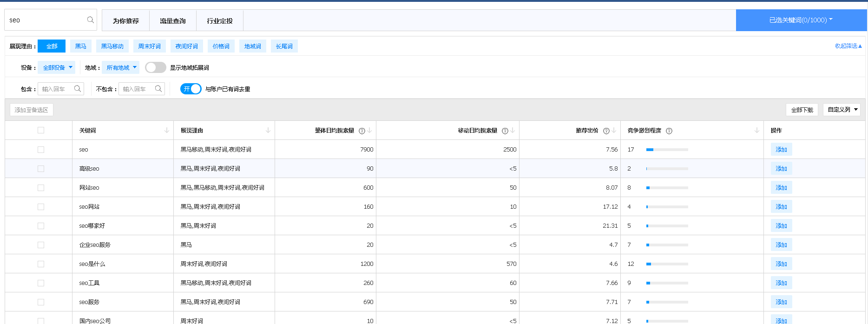Check the select-all checkbox in table header
The height and width of the screenshot is (324, 868).
[x=41, y=130]
